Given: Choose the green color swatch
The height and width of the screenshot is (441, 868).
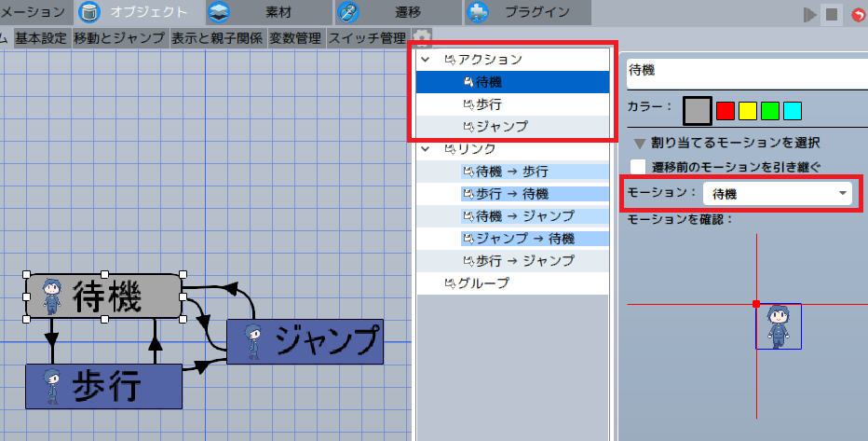Looking at the screenshot, I should point(770,111).
